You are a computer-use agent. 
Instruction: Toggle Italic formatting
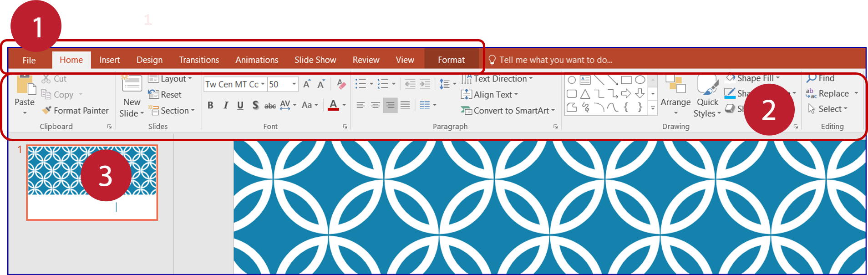(225, 105)
